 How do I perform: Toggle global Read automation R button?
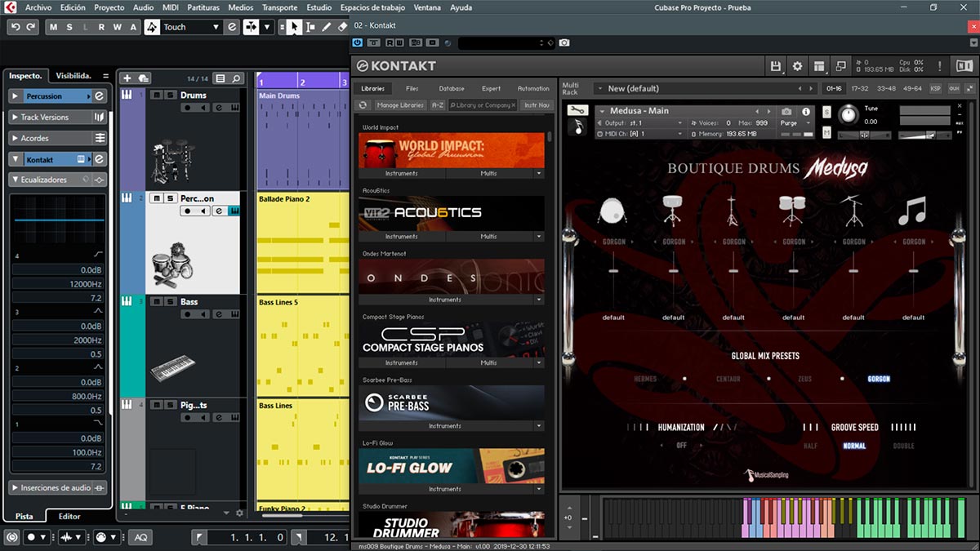tap(100, 27)
